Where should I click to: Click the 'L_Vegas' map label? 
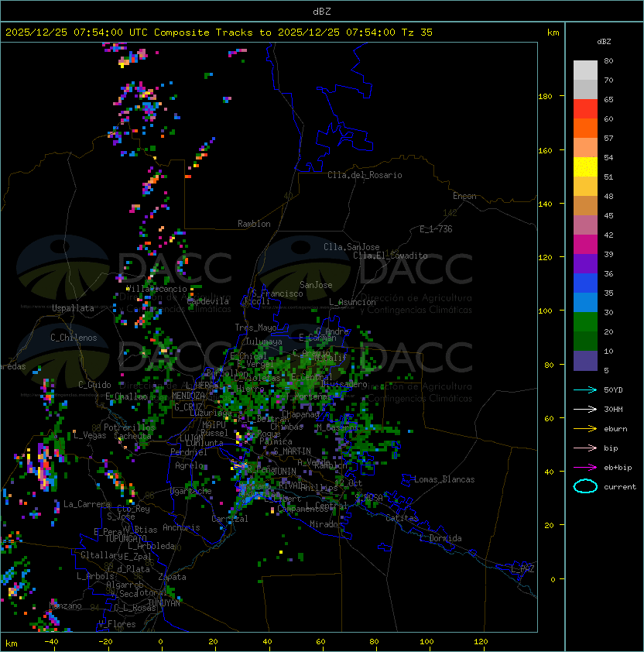click(90, 435)
